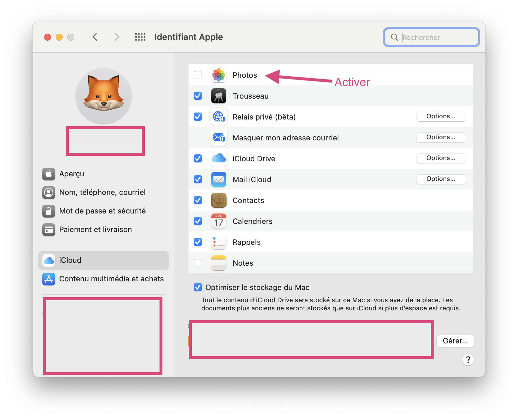Image resolution: width=518 pixels, height=420 pixels.
Task: Click the Gérer... storage button
Action: [455, 341]
